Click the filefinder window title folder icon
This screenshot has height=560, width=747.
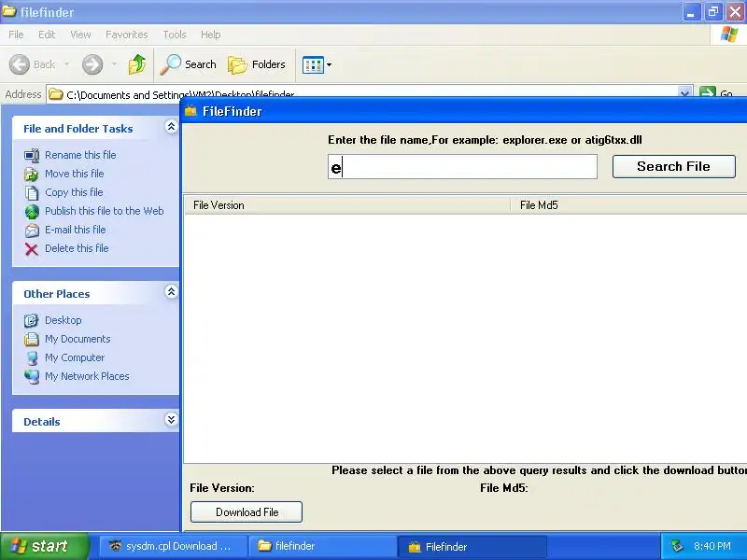pyautogui.click(x=9, y=11)
